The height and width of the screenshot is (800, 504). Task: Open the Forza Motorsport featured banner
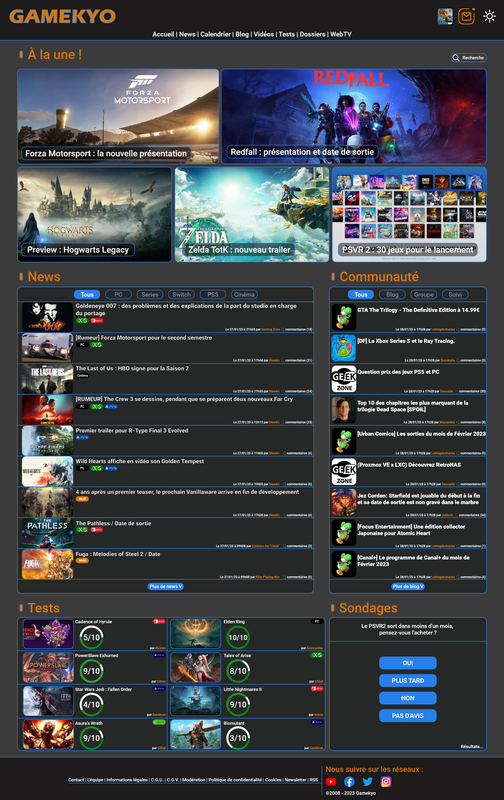(x=118, y=116)
